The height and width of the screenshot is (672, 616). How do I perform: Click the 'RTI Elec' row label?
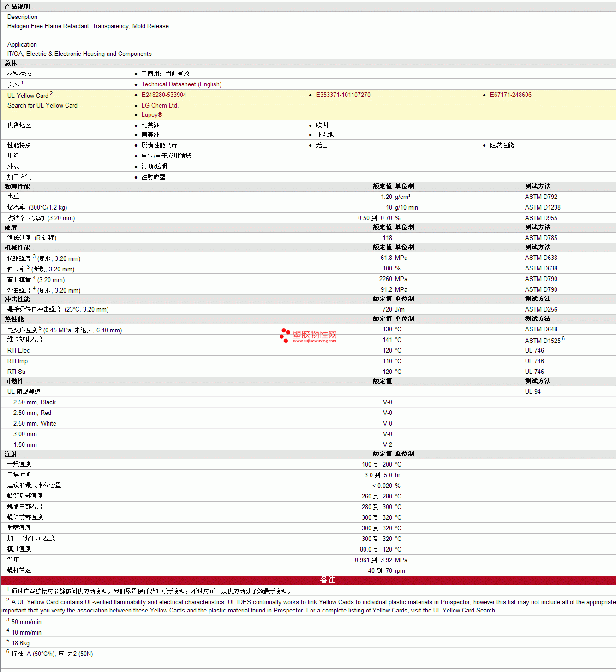coord(18,351)
